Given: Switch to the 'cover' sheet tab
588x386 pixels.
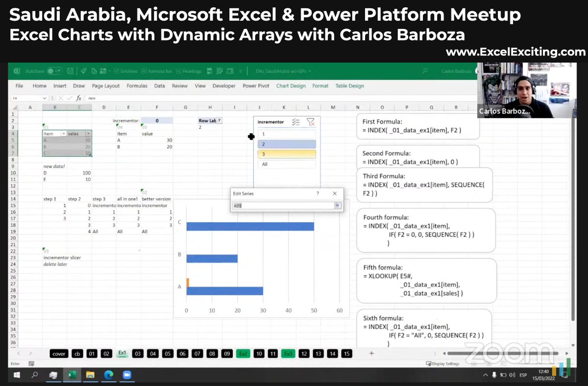Looking at the screenshot, I should pos(59,354).
